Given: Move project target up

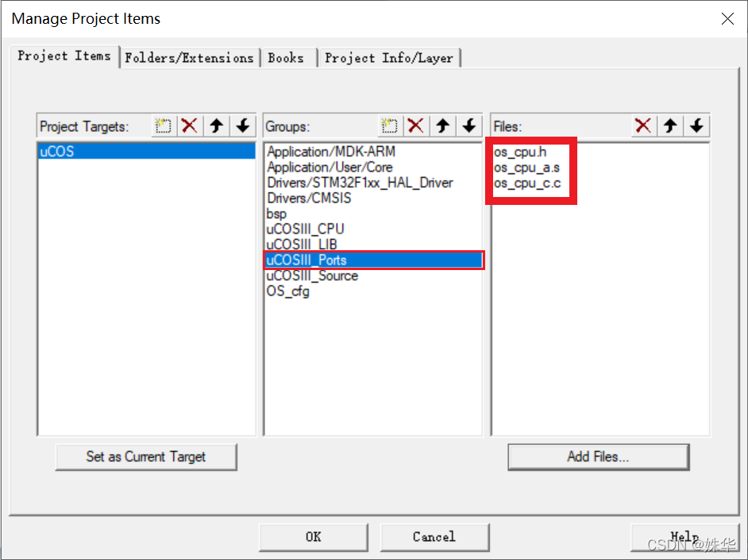Looking at the screenshot, I should (x=217, y=126).
